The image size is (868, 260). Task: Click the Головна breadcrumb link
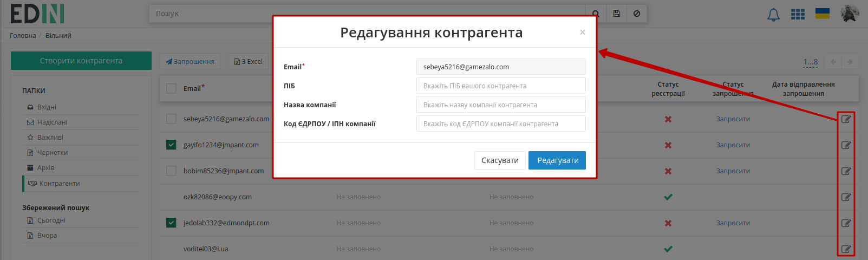pyautogui.click(x=23, y=36)
